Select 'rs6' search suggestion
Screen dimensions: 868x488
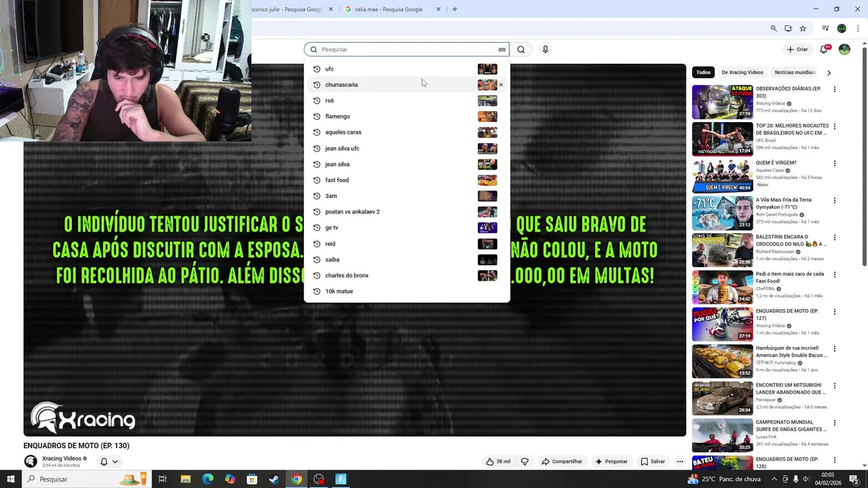(x=407, y=100)
